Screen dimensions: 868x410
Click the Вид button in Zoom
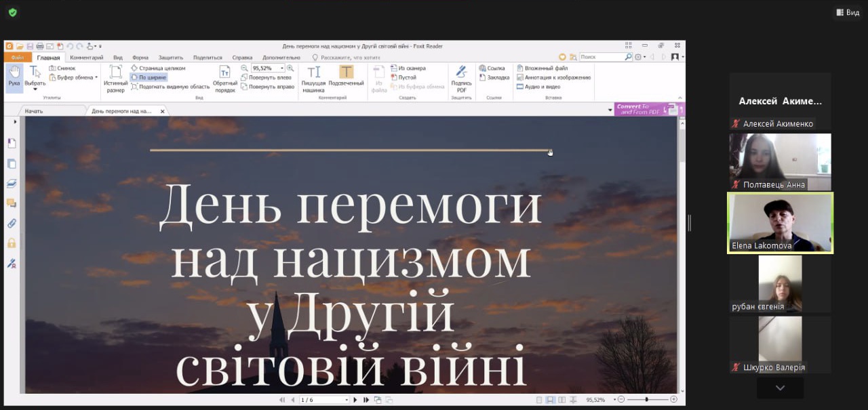point(847,12)
